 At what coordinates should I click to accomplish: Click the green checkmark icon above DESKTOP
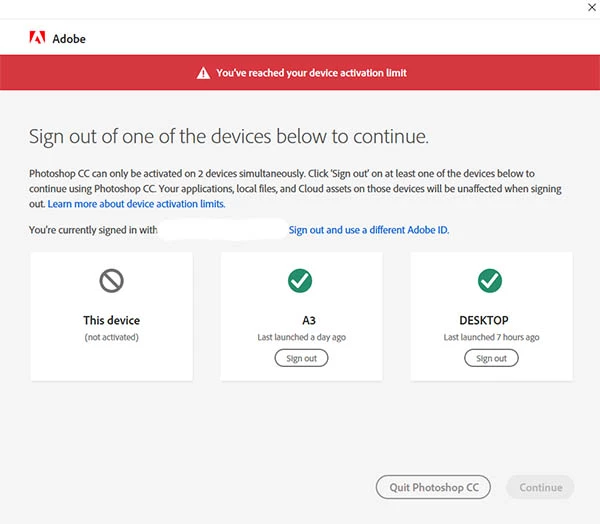click(x=490, y=281)
